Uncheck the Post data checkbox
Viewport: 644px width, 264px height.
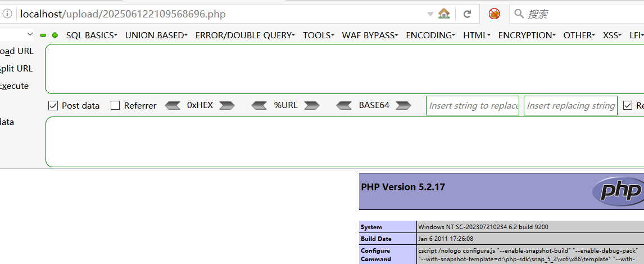click(53, 106)
